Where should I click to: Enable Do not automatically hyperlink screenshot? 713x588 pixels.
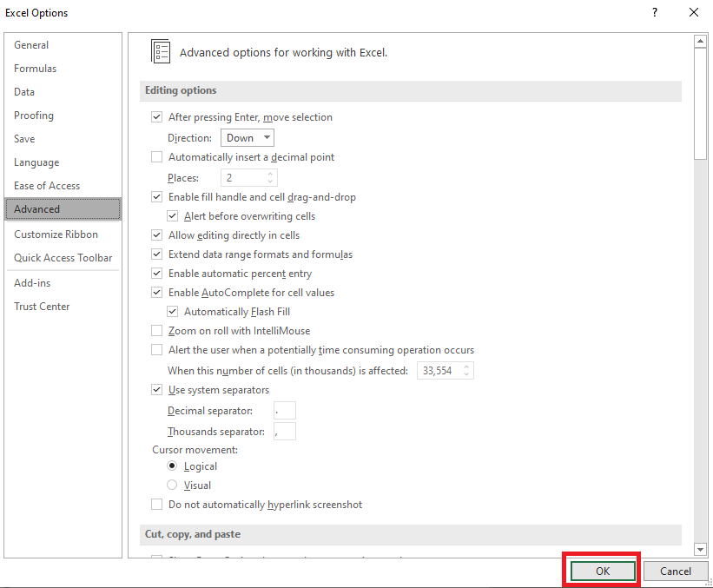(x=157, y=505)
